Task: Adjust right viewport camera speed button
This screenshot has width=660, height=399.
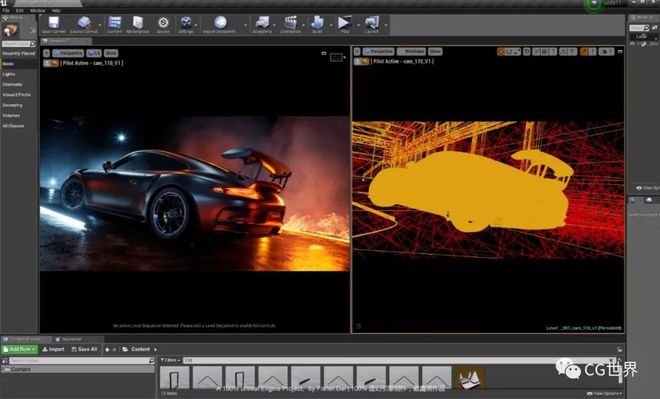Action: 606,51
